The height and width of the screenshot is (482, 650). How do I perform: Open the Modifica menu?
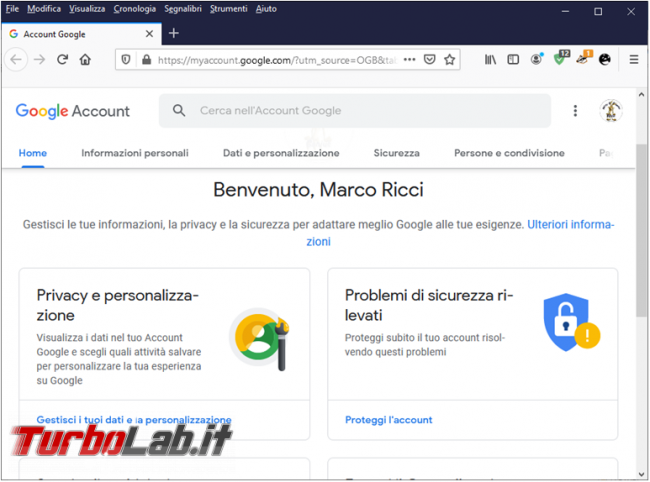coord(44,9)
